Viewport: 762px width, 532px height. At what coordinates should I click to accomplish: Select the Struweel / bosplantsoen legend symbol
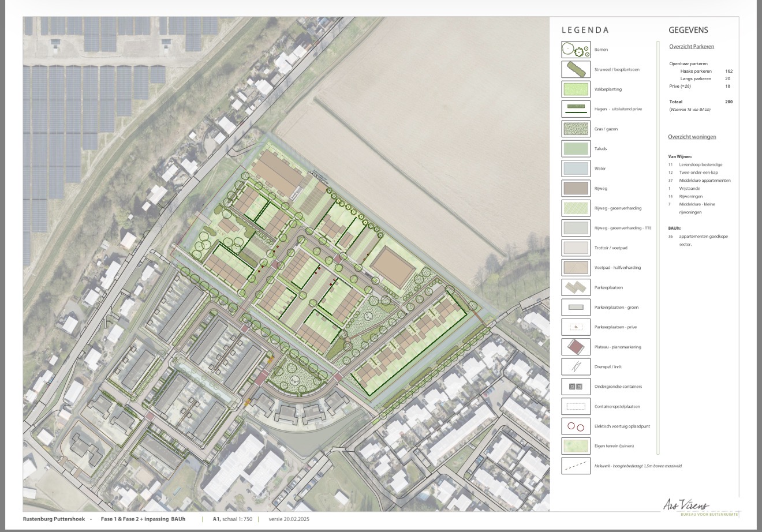tap(576, 69)
